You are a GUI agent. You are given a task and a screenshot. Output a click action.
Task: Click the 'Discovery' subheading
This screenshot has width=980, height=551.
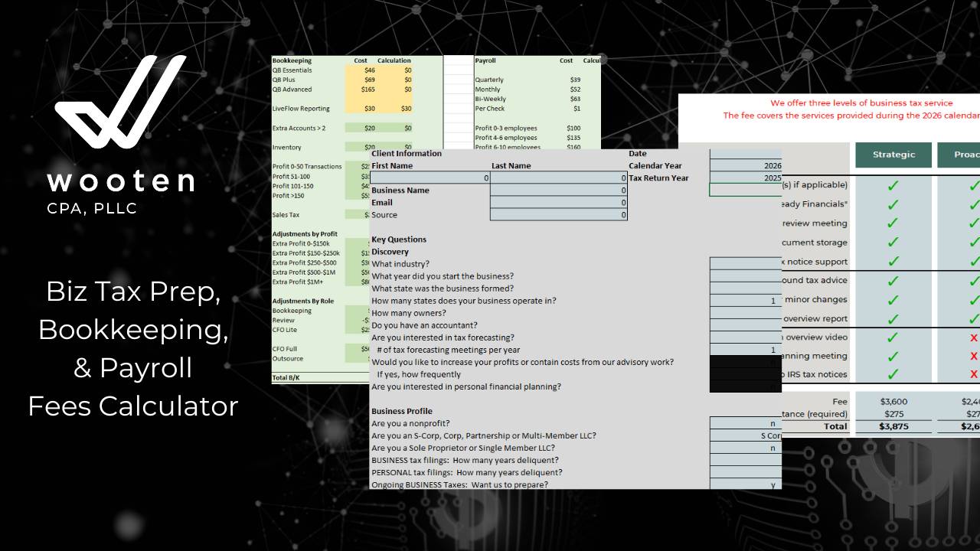[390, 252]
